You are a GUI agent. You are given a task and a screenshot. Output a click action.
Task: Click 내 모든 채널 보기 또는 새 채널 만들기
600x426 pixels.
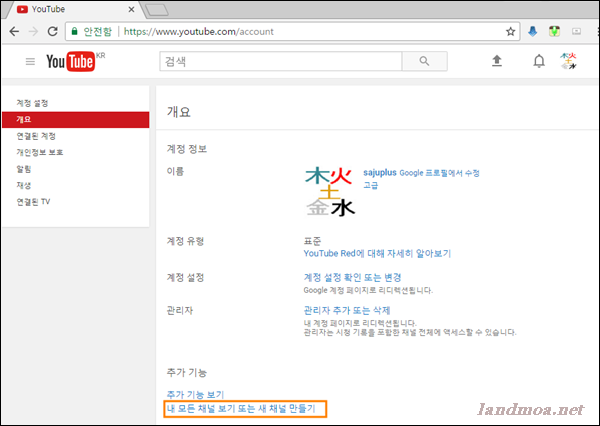tap(241, 409)
